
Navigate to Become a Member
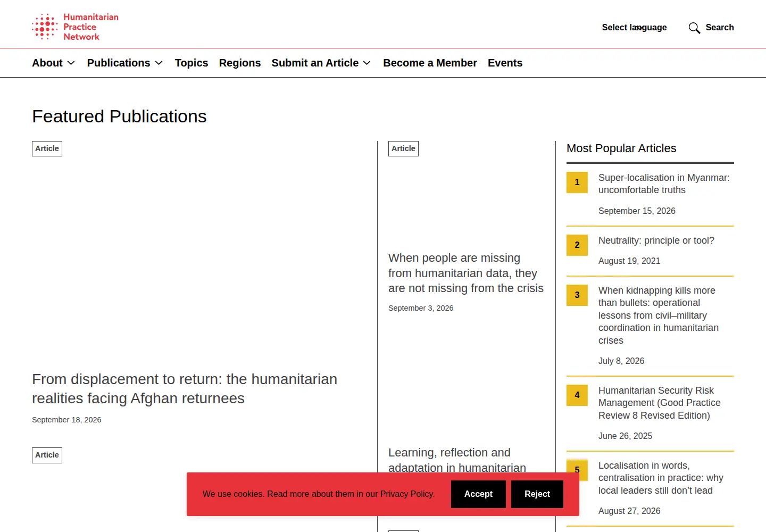tap(430, 63)
